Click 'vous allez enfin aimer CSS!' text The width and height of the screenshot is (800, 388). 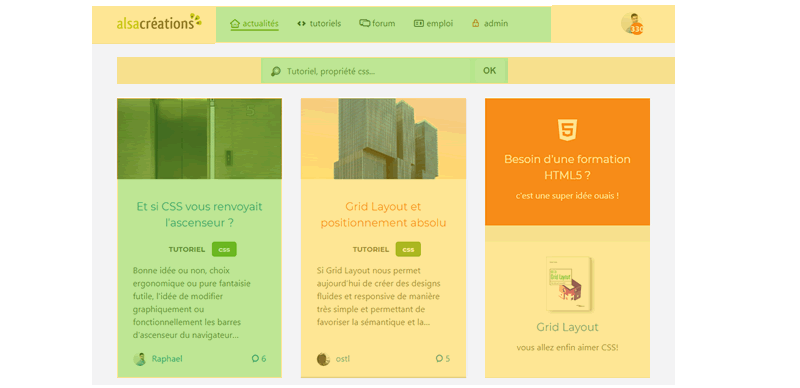pos(567,348)
